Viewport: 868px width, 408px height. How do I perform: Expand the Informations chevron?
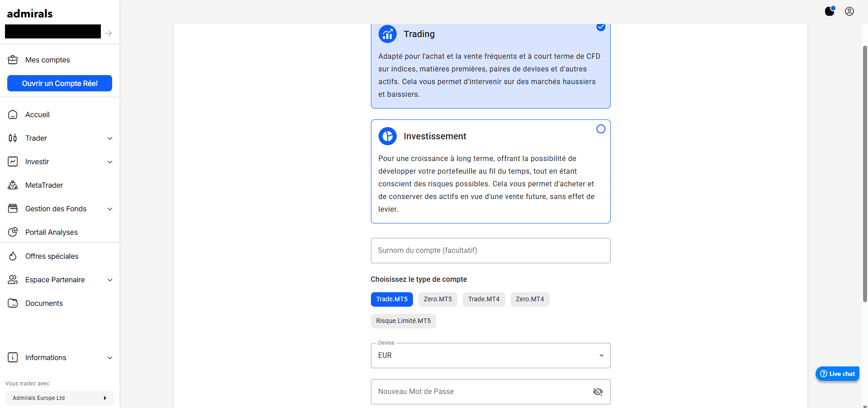click(110, 358)
